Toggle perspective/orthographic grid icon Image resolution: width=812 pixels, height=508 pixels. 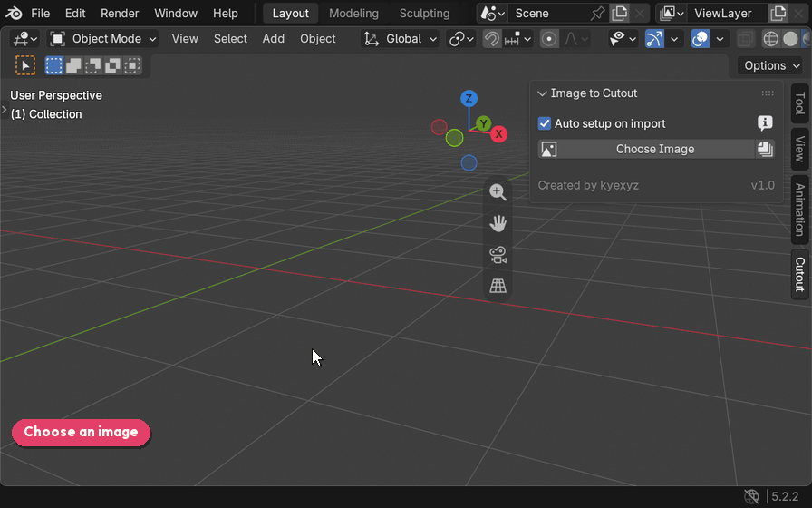pyautogui.click(x=498, y=286)
